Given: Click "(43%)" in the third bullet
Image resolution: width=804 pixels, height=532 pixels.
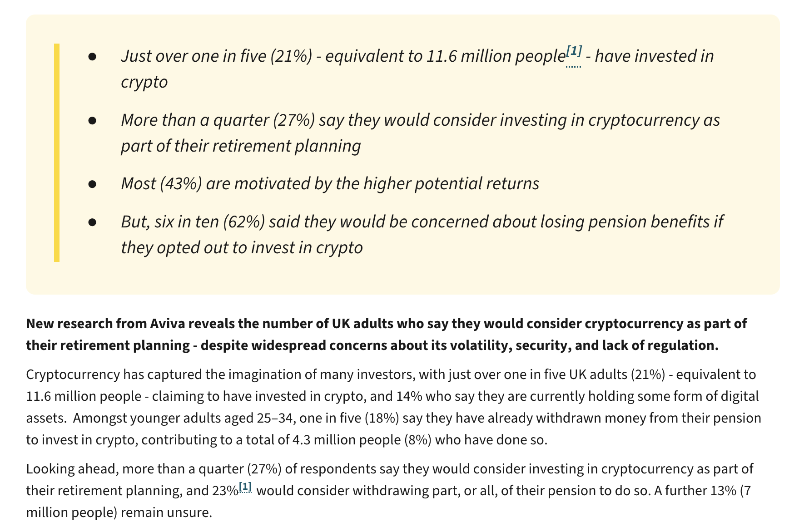Looking at the screenshot, I should click(x=181, y=184).
